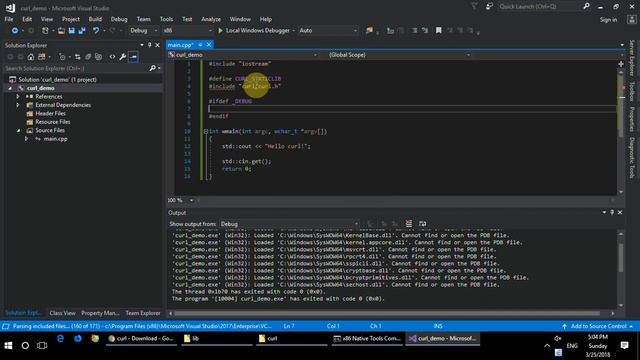The height and width of the screenshot is (360, 640).
Task: Click Sync with Active Document icon
Action: pos(78,57)
